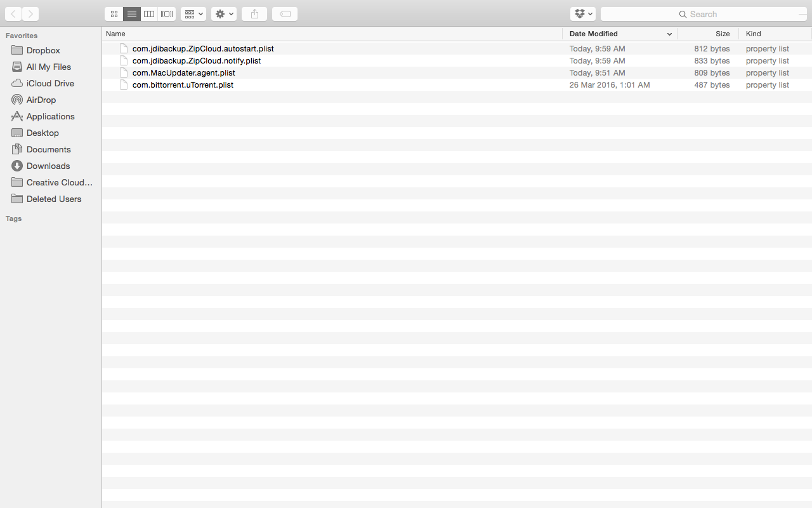Switch to column view
Image resolution: width=812 pixels, height=508 pixels.
[149, 14]
